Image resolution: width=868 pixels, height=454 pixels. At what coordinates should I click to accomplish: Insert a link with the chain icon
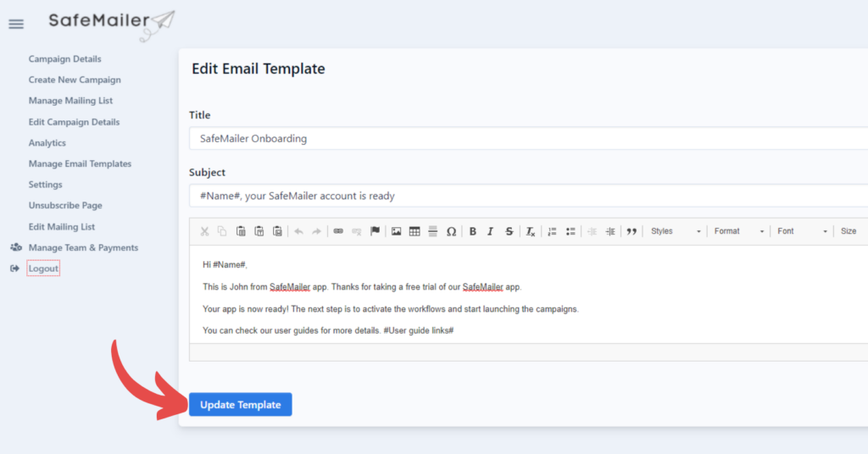[338, 231]
